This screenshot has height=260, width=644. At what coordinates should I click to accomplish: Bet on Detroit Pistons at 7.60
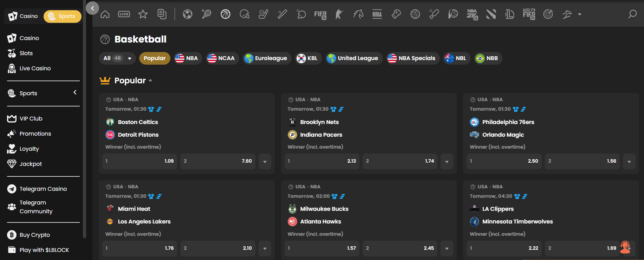click(x=218, y=161)
